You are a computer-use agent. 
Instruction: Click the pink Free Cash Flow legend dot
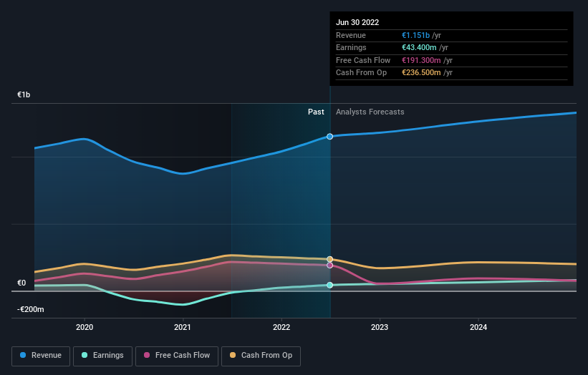tap(147, 355)
